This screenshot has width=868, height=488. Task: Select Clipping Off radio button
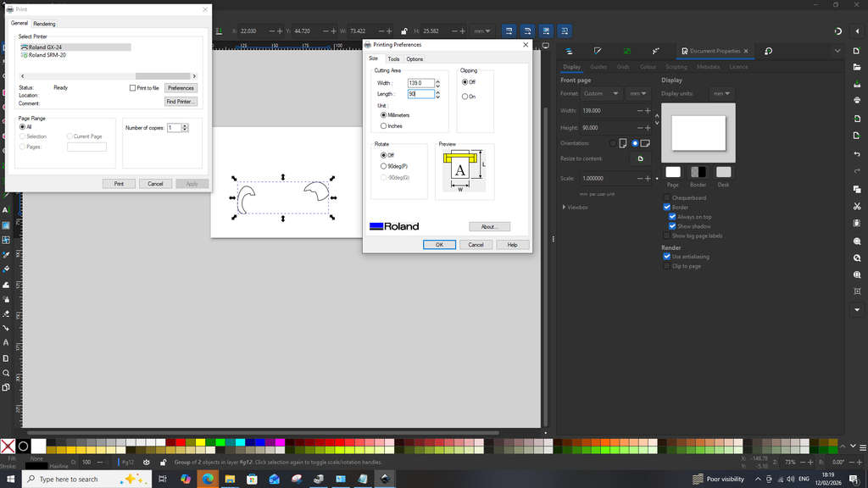[x=465, y=82]
